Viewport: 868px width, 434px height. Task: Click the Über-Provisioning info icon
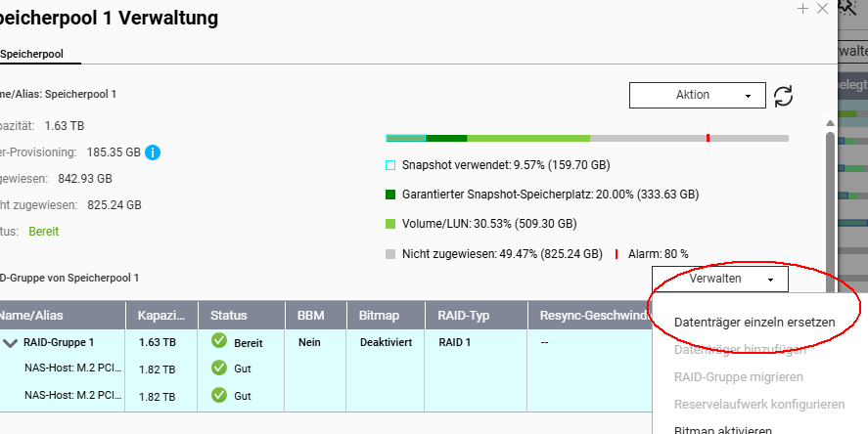click(x=153, y=152)
